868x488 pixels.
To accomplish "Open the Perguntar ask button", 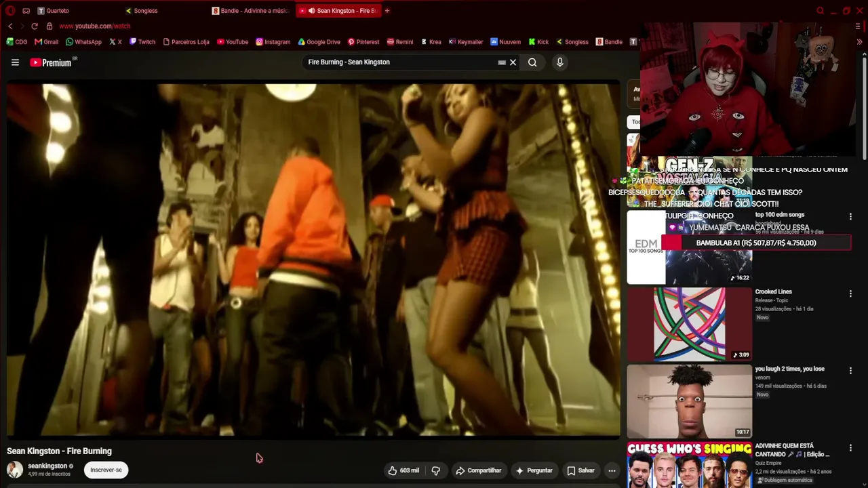I will [x=534, y=470].
